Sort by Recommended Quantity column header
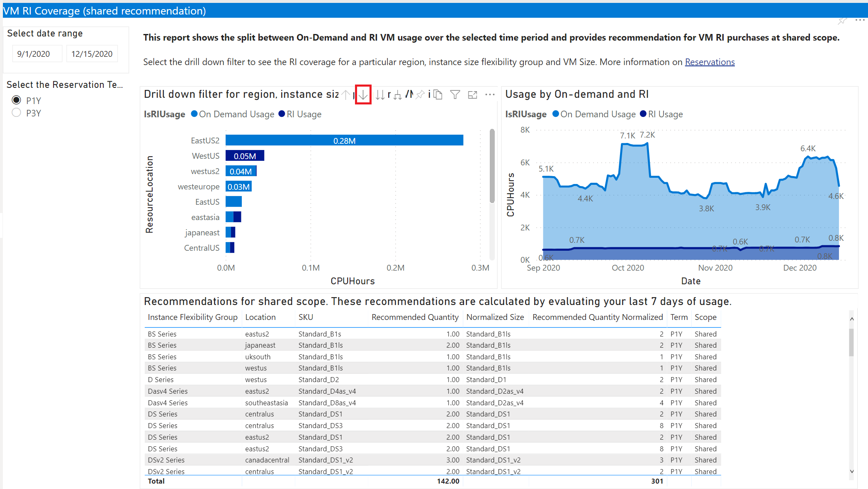This screenshot has height=489, width=868. click(415, 317)
